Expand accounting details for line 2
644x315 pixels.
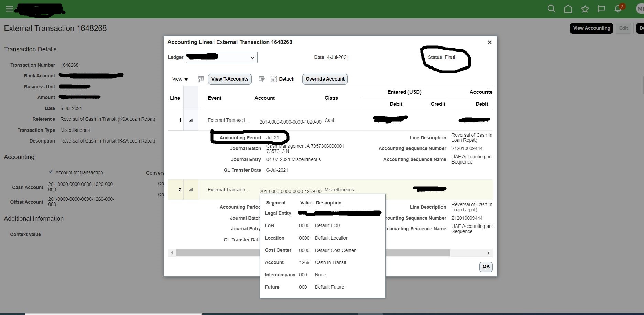point(191,189)
